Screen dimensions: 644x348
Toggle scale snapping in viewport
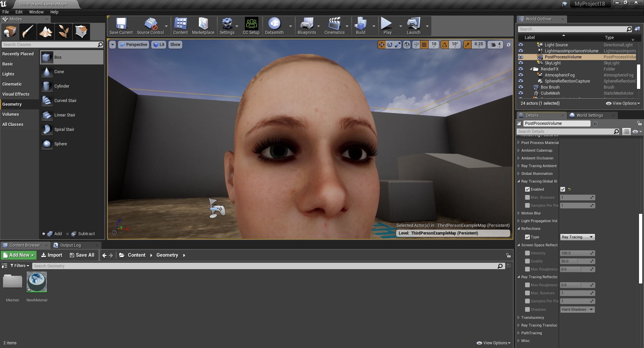tap(467, 45)
